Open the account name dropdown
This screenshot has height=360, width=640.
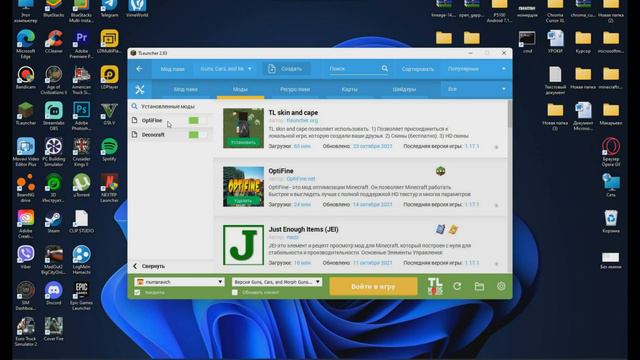(179, 282)
